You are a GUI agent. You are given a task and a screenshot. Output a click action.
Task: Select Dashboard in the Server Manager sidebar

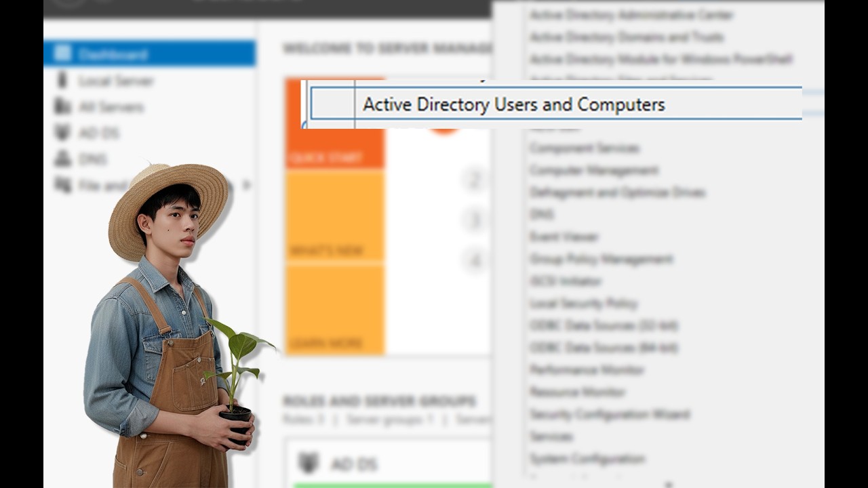click(149, 54)
